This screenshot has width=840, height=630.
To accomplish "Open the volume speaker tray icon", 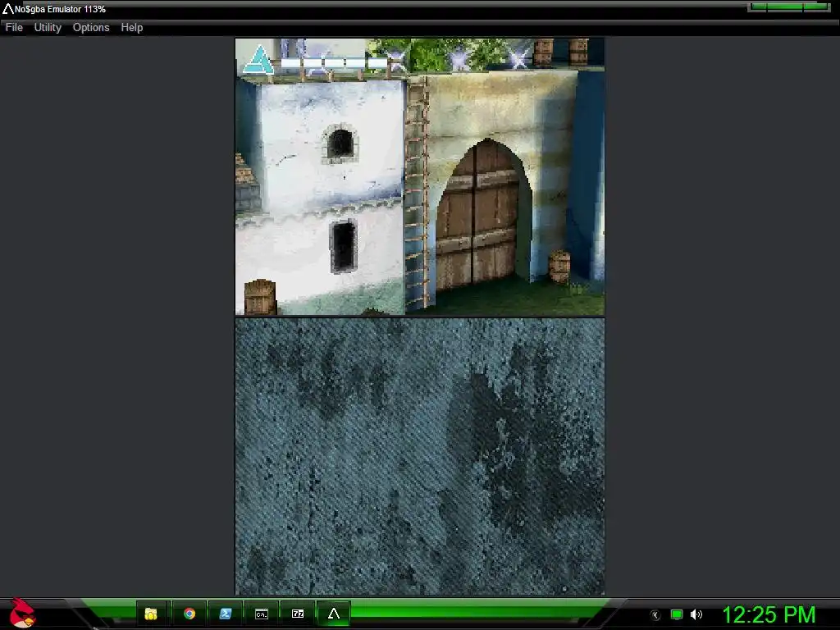I will tap(696, 614).
